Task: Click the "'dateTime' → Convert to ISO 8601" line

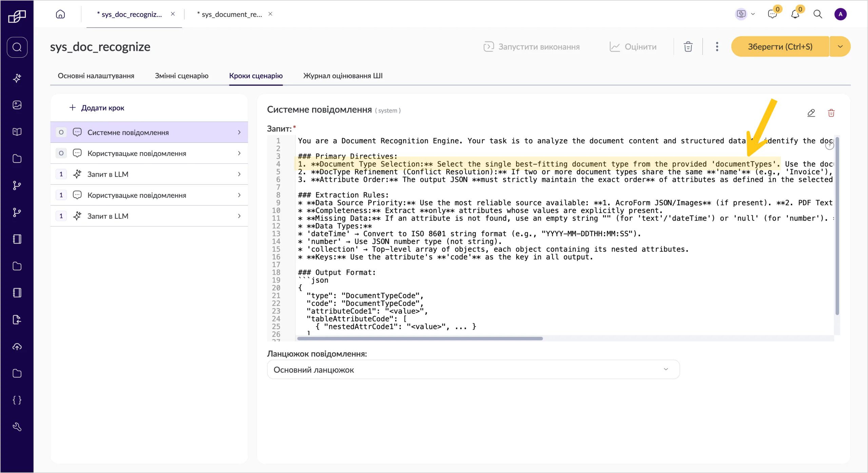Action: pyautogui.click(x=469, y=234)
